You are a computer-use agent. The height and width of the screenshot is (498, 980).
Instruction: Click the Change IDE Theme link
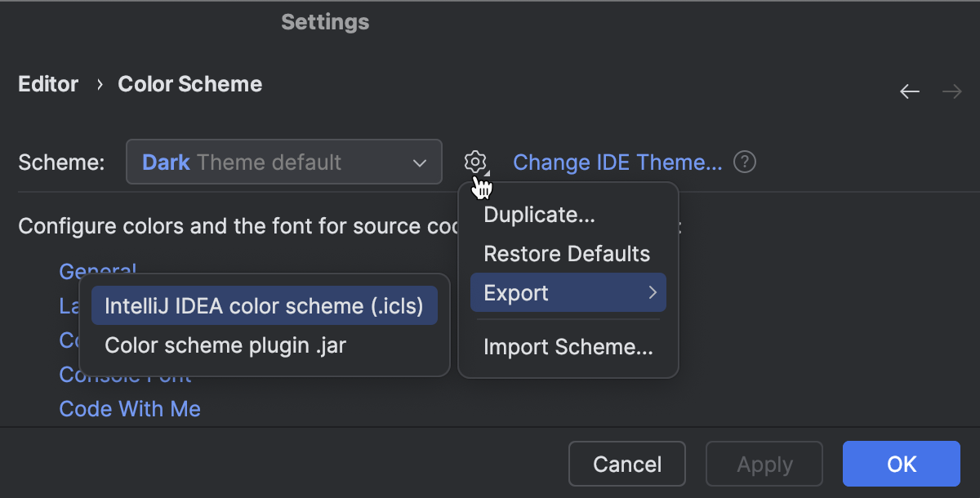pyautogui.click(x=617, y=162)
